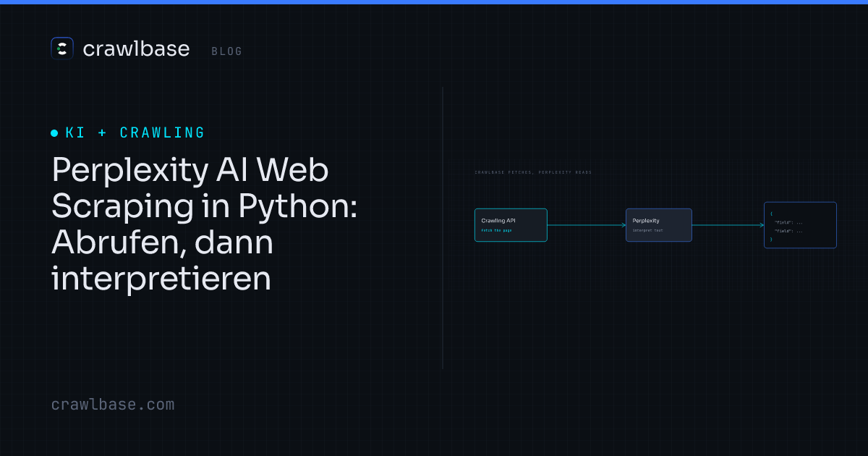Select the JSON output box
Viewport: 868px width, 456px height.
[800, 225]
